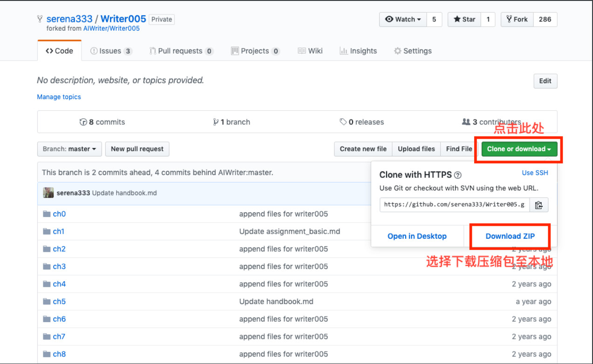Open the Branch: master dropdown
593x364 pixels.
tap(69, 149)
